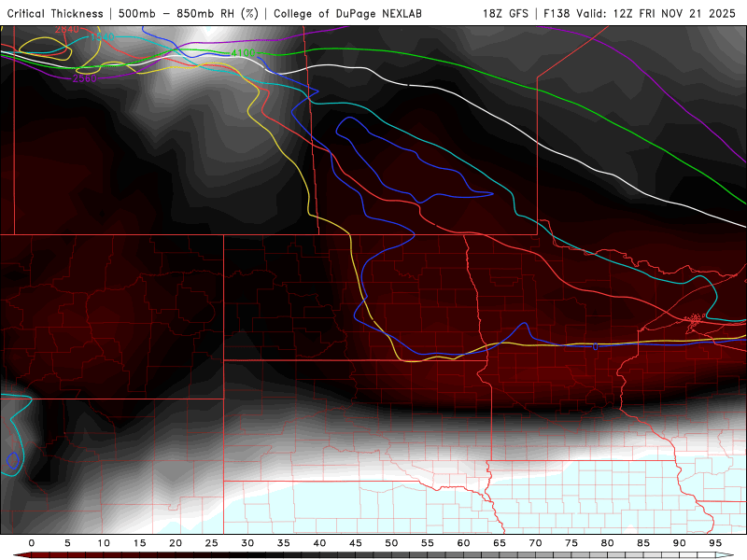Viewport: 747px width, 560px height.
Task: Click the colorbar tick label "50"
Action: tap(391, 543)
